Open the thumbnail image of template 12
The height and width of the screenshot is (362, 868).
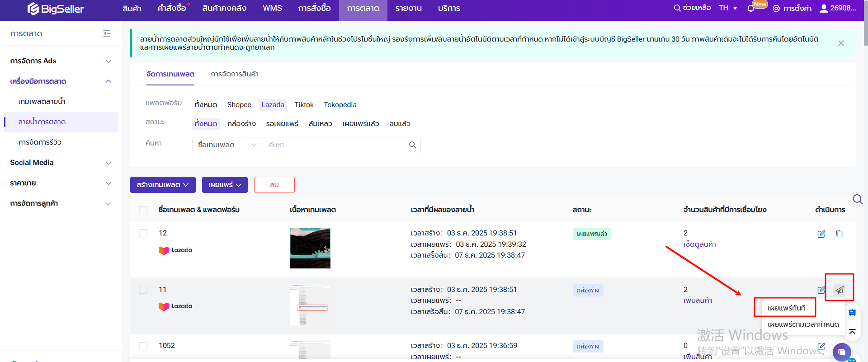point(310,248)
